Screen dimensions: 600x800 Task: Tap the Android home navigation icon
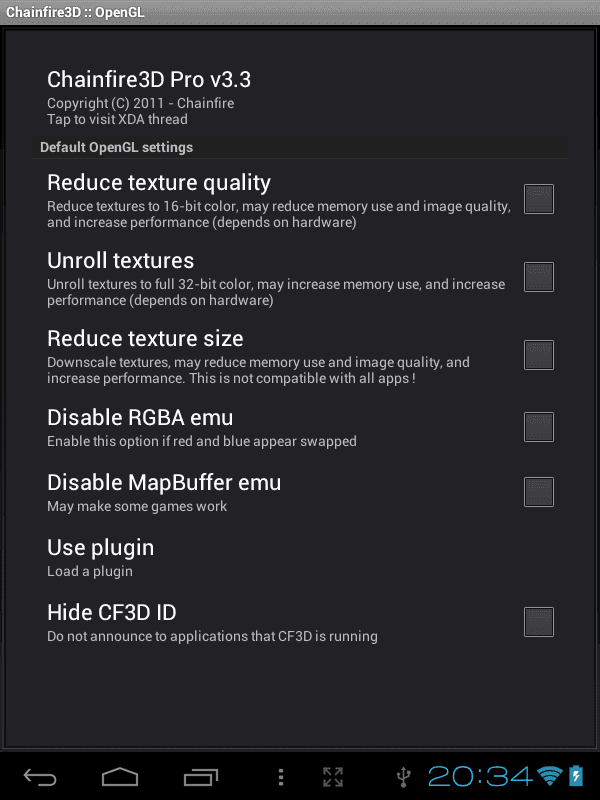click(120, 777)
